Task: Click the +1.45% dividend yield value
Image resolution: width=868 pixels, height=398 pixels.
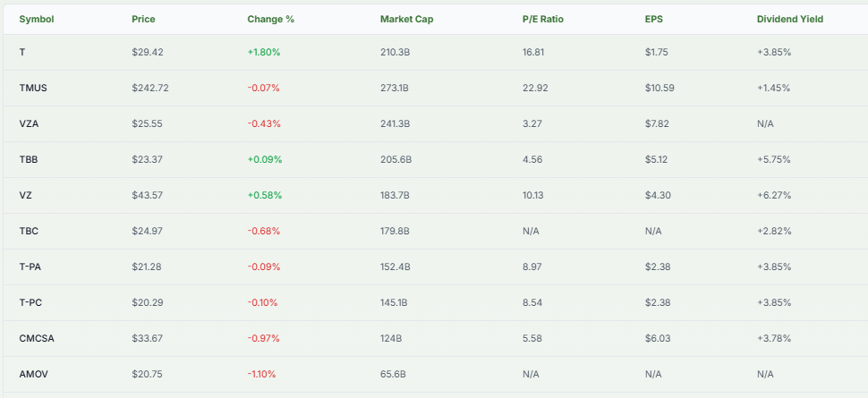Action: 774,88
